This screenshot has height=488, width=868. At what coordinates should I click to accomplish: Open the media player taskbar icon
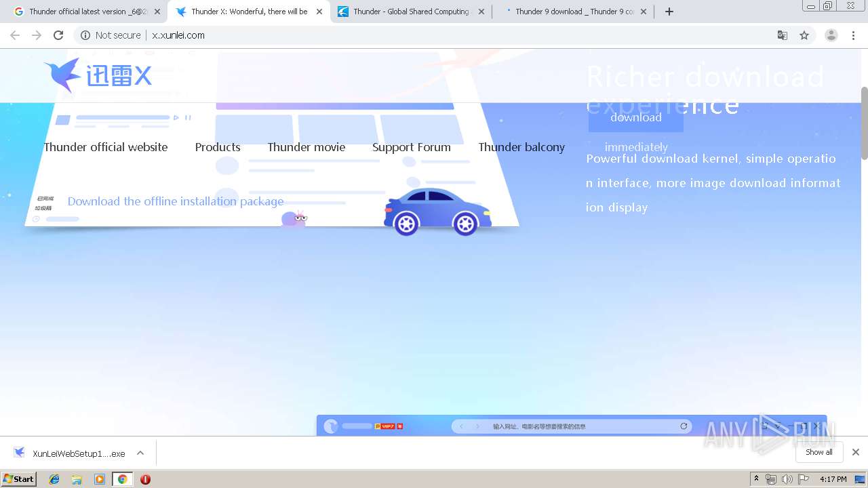(x=100, y=479)
